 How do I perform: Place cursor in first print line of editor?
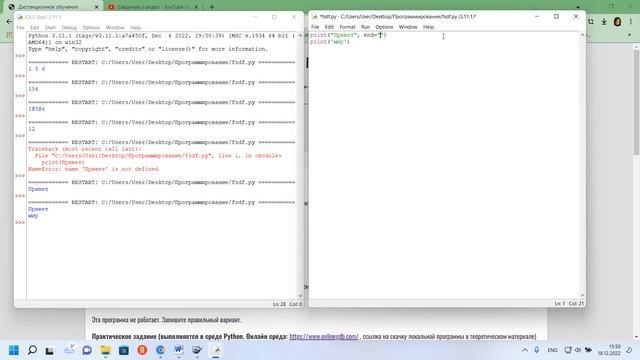coord(348,35)
